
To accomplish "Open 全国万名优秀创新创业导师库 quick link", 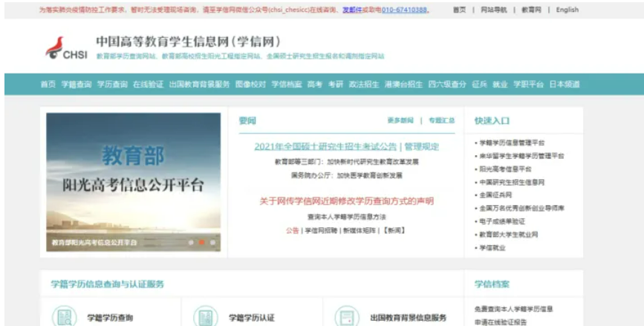I will click(521, 209).
